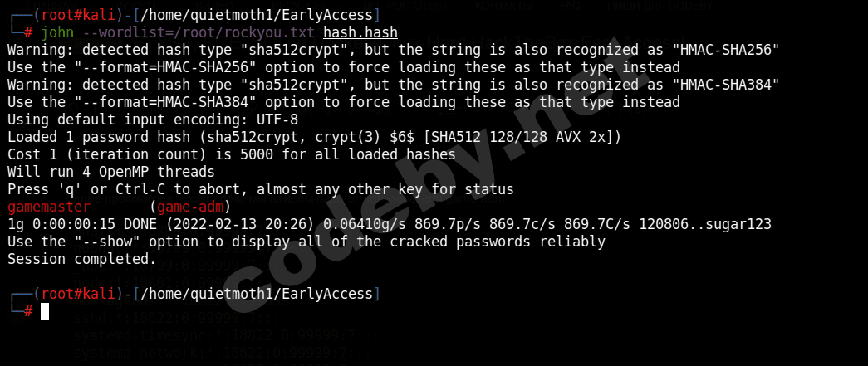
Task: Click the "Will run 4 OpenMP threads" line
Action: [110, 172]
